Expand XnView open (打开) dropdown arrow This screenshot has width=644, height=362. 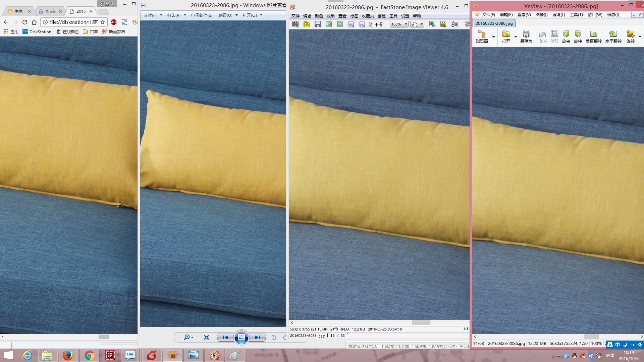(516, 37)
